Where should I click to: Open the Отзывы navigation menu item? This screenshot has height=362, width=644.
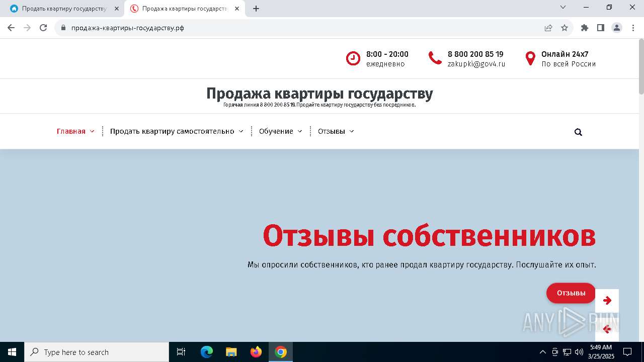click(332, 131)
